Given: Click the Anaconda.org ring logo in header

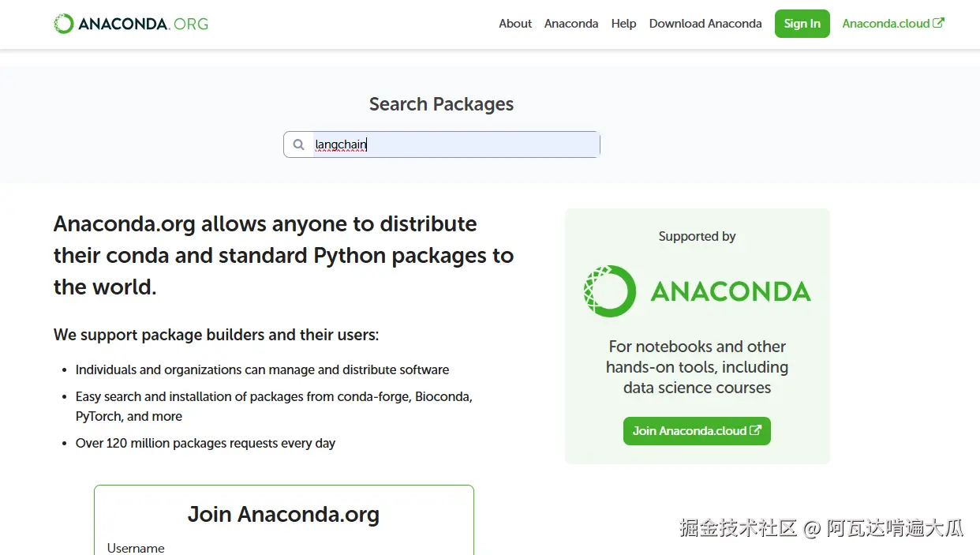Looking at the screenshot, I should [64, 24].
